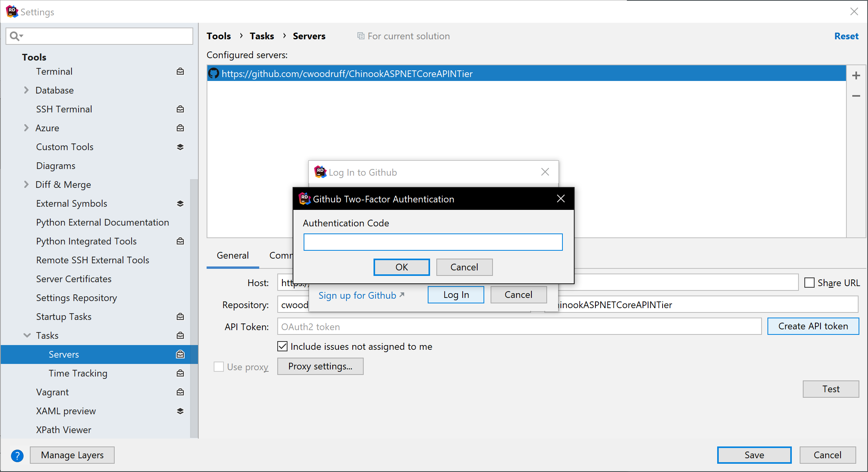Click the Tasks breadcrumb
868x472 pixels.
pos(262,36)
